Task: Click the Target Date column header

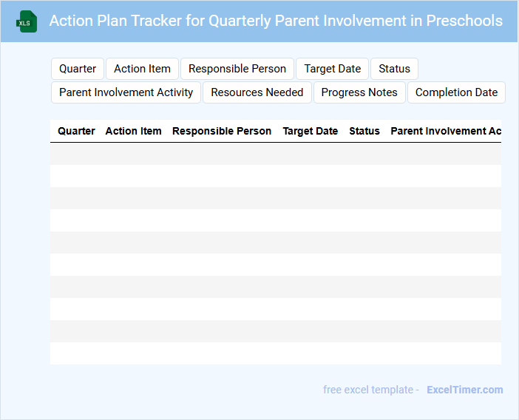Action: tap(311, 131)
